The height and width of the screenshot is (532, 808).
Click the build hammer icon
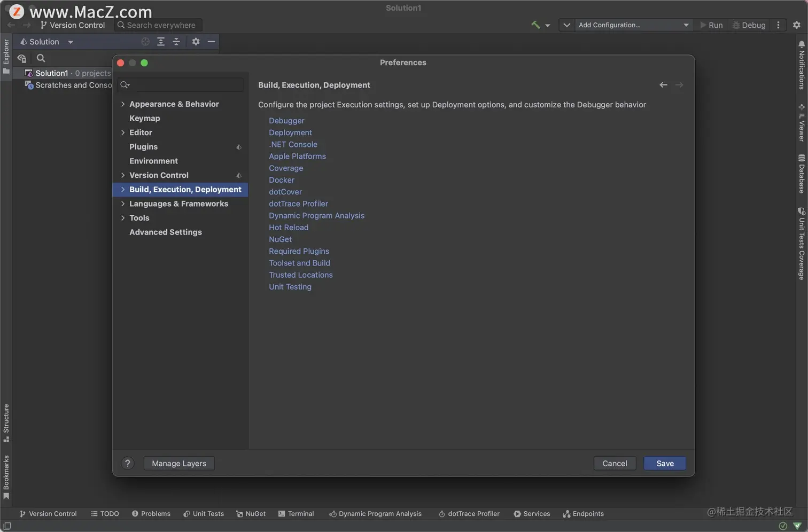tap(535, 25)
